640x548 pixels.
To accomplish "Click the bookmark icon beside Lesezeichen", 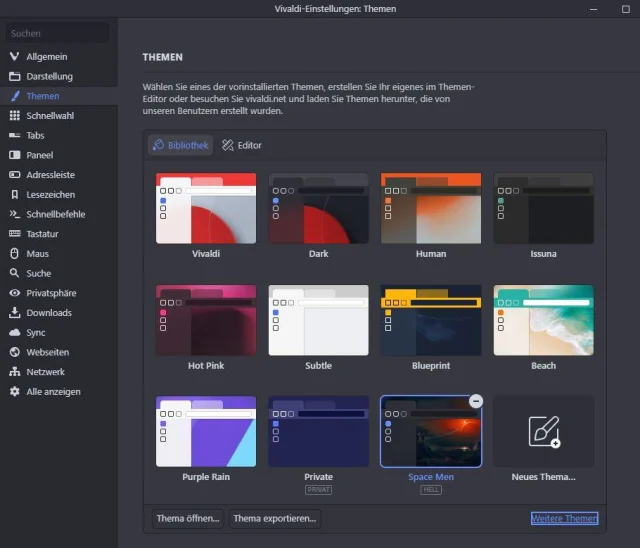I will [x=15, y=194].
